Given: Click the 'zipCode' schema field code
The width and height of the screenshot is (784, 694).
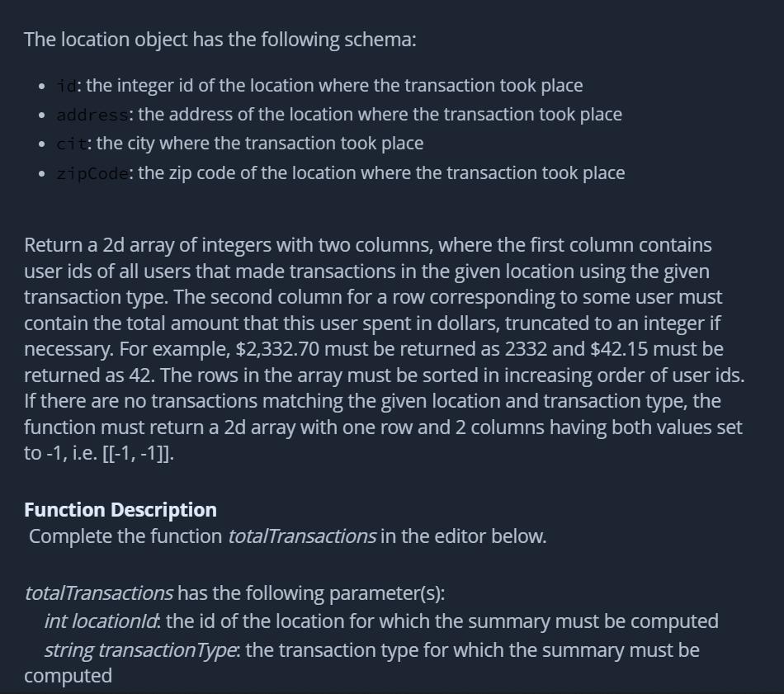Looking at the screenshot, I should point(93,173).
